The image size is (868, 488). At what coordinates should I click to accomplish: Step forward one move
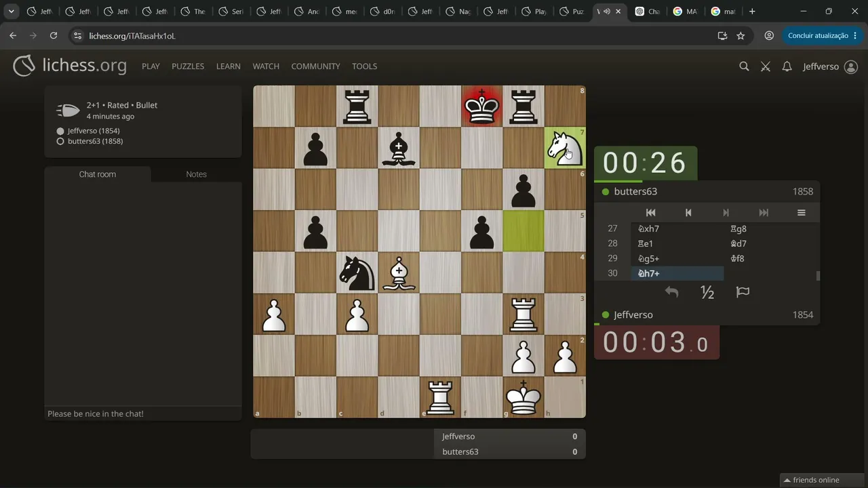pyautogui.click(x=726, y=213)
